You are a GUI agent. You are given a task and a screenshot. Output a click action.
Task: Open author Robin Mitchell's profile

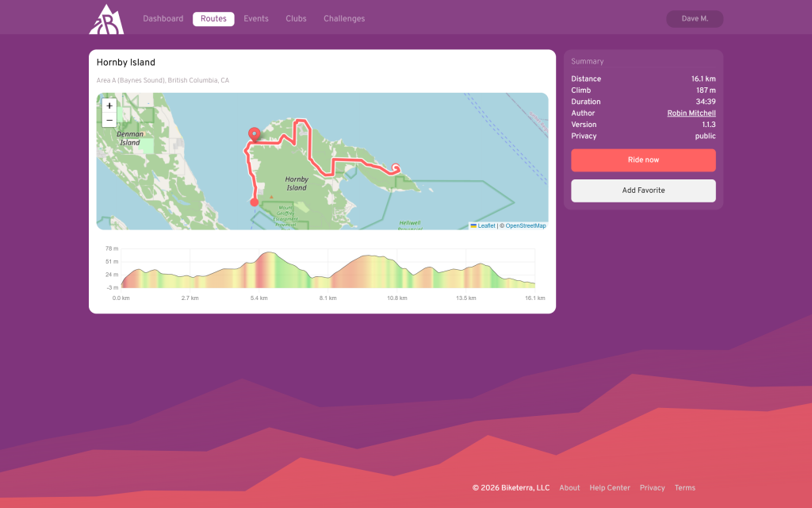(x=691, y=114)
